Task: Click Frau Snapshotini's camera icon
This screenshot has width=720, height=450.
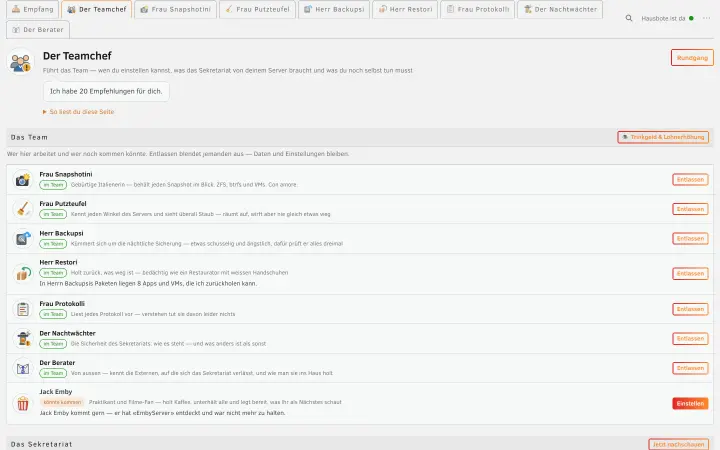Action: (x=22, y=180)
